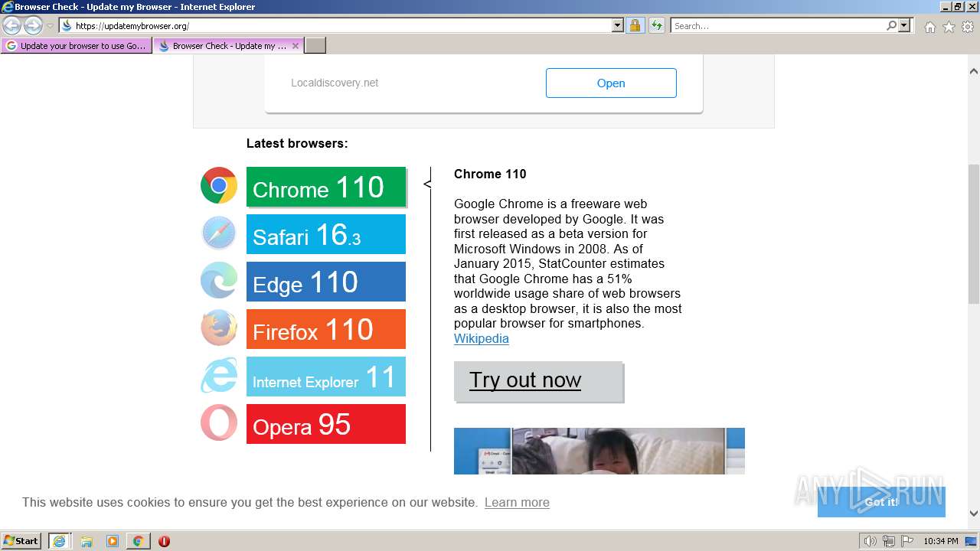Click the network tray icon
The height and width of the screenshot is (551, 980).
pyautogui.click(x=889, y=541)
